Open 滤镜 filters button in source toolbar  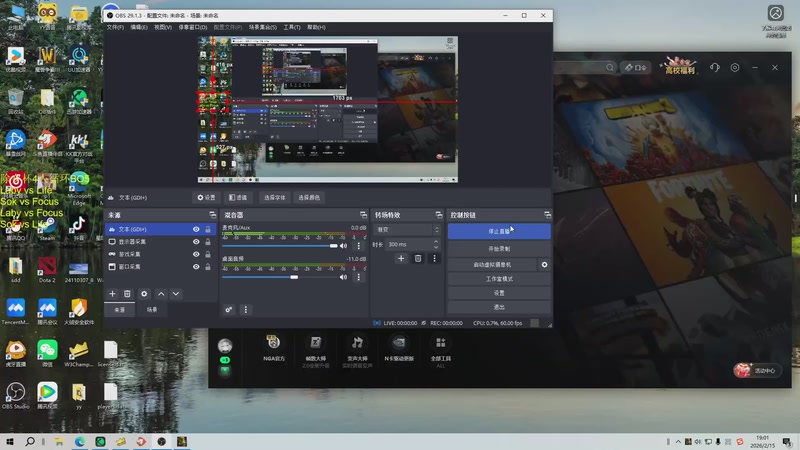pyautogui.click(x=238, y=197)
